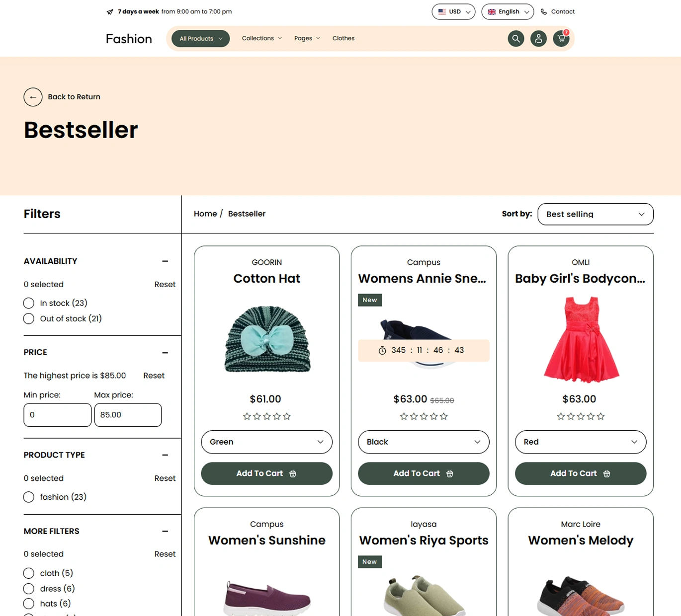The height and width of the screenshot is (616, 681).
Task: Open the Contact link
Action: (563, 11)
